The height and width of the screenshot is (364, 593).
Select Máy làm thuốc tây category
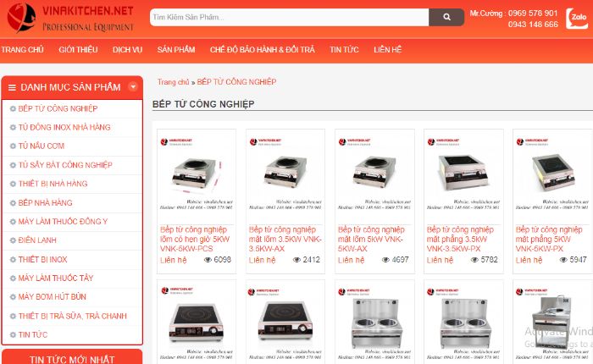tap(56, 279)
